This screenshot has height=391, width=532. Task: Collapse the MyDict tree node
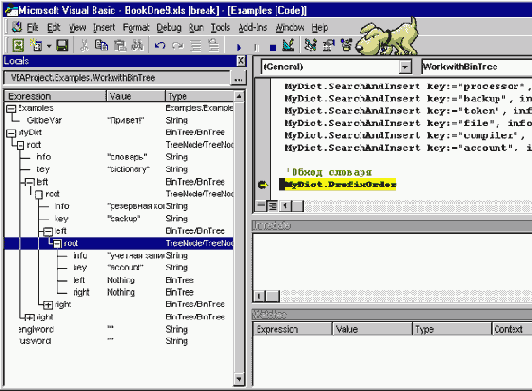coord(11,133)
